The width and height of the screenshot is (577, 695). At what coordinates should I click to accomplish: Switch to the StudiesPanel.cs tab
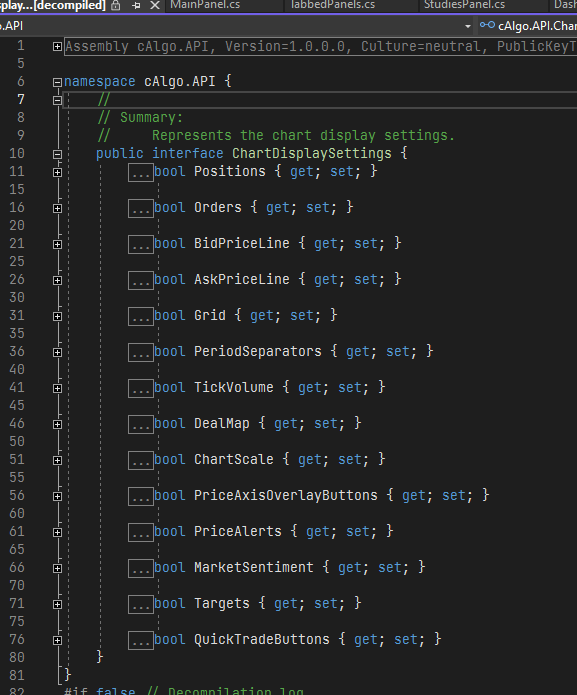[x=464, y=5]
